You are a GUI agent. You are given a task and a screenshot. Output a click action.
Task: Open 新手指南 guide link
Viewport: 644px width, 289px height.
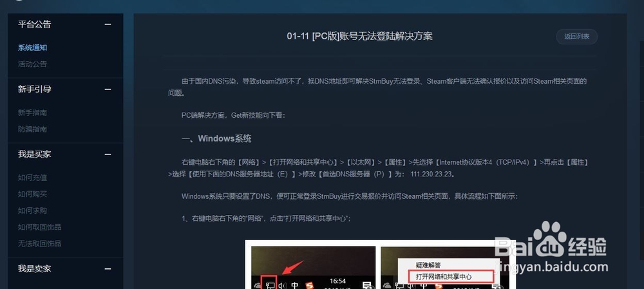point(32,113)
